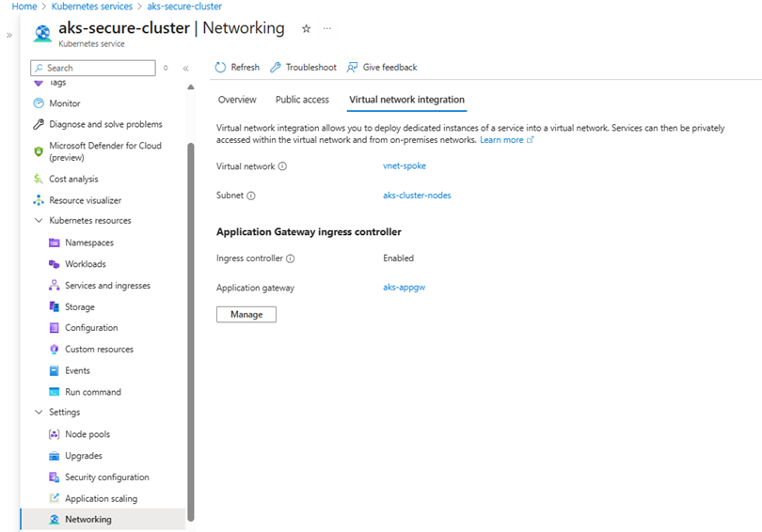Click aks-secure-cluster breadcrumb link
Image resolution: width=762 pixels, height=532 pixels.
coord(184,7)
